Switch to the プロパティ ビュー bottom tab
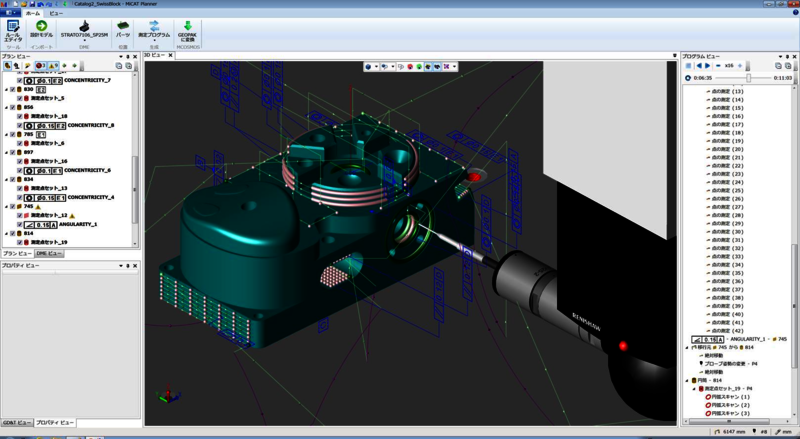 (x=55, y=423)
